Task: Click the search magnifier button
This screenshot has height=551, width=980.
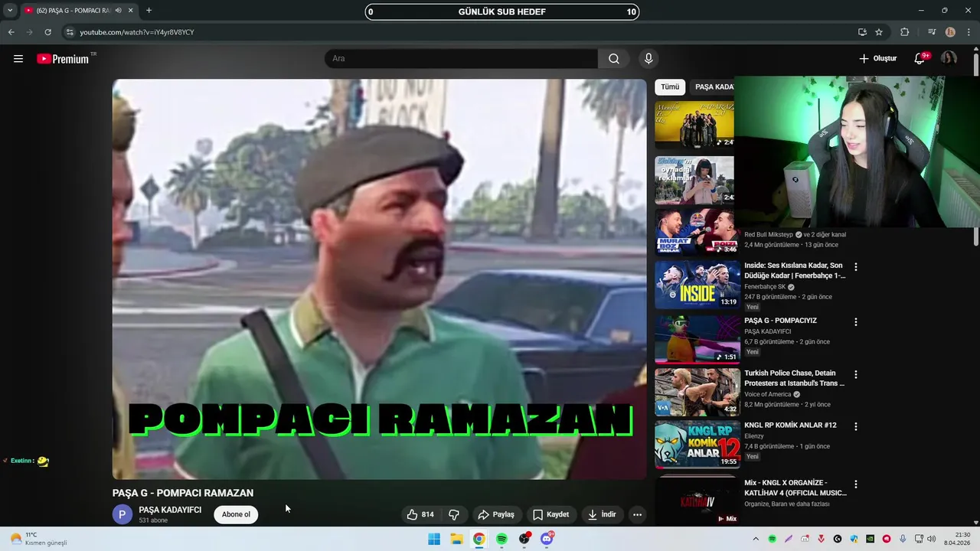Action: [614, 59]
